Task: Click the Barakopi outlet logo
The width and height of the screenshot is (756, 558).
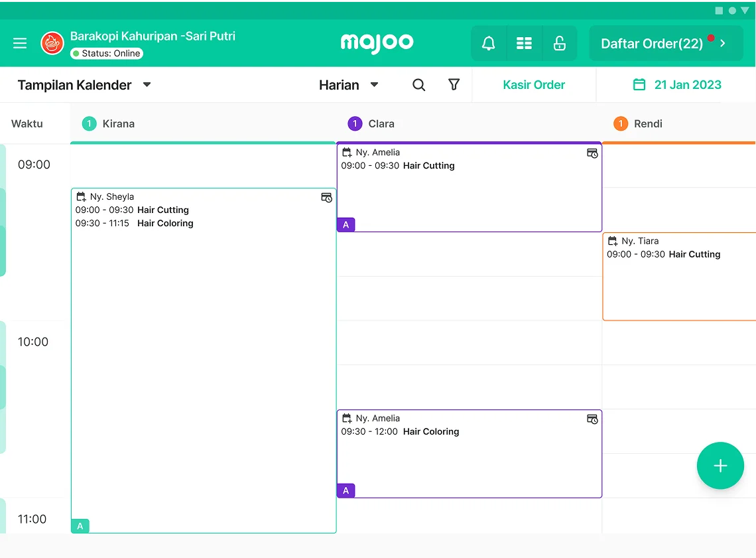Action: (x=52, y=43)
